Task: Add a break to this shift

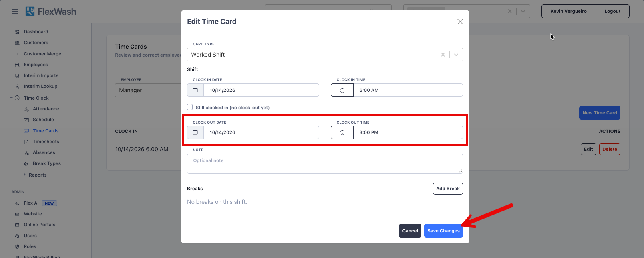Action: point(448,189)
